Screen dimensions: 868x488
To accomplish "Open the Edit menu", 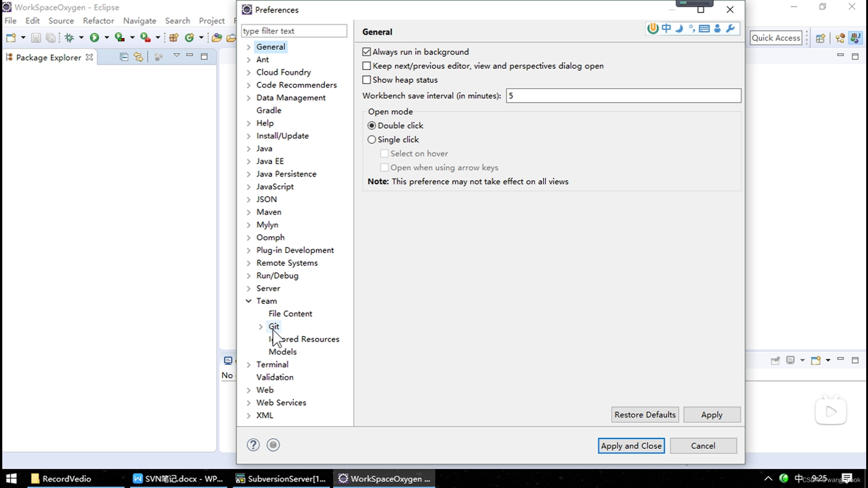I will coord(33,21).
